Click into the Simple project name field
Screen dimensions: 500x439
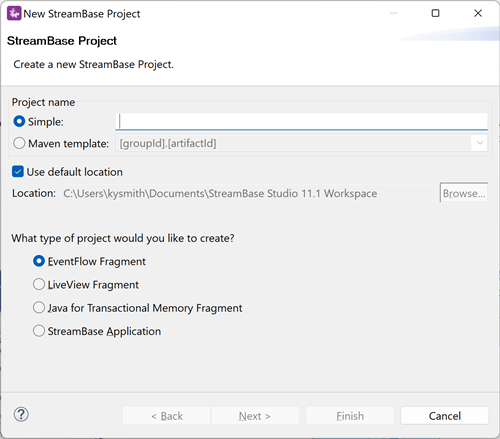click(x=301, y=121)
